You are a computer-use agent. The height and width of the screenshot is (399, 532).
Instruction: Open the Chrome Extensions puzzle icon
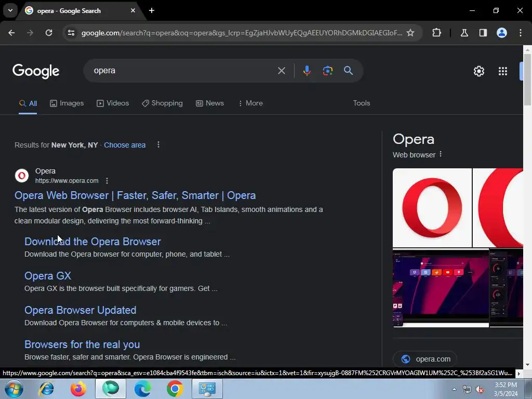click(x=436, y=33)
